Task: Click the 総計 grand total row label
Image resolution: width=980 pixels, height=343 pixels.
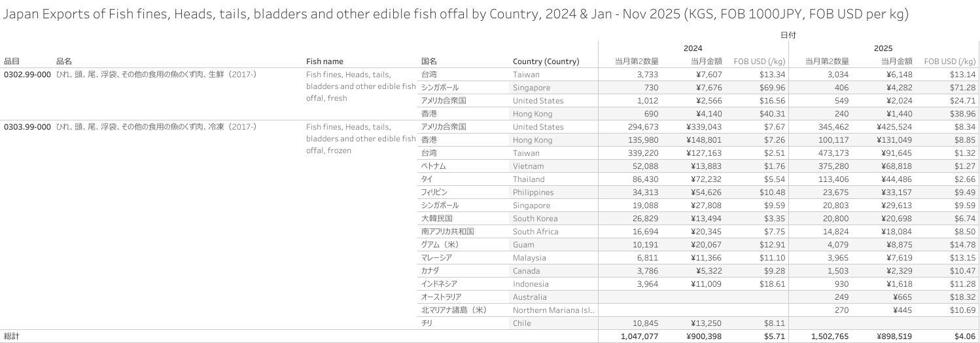Action: (12, 336)
